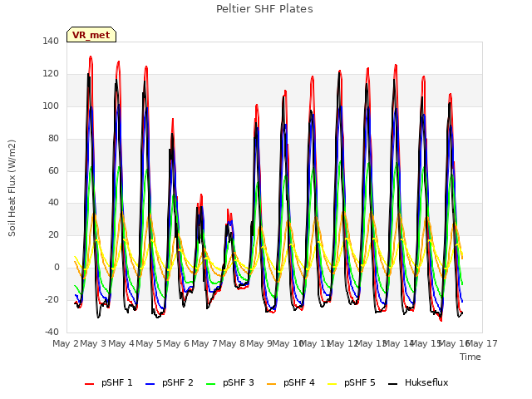Select the pSHF 2 legend label

[x=177, y=382]
